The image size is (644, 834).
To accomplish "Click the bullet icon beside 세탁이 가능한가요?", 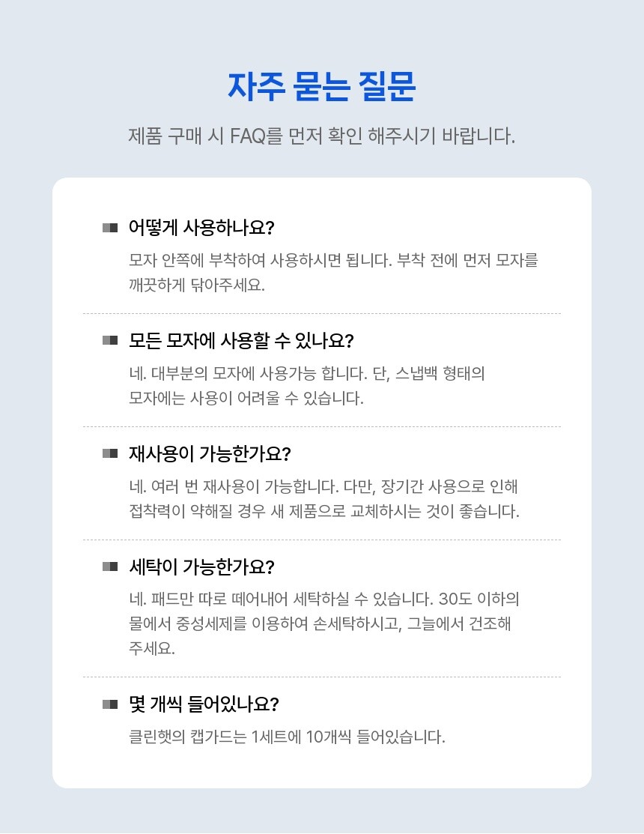I will (110, 566).
